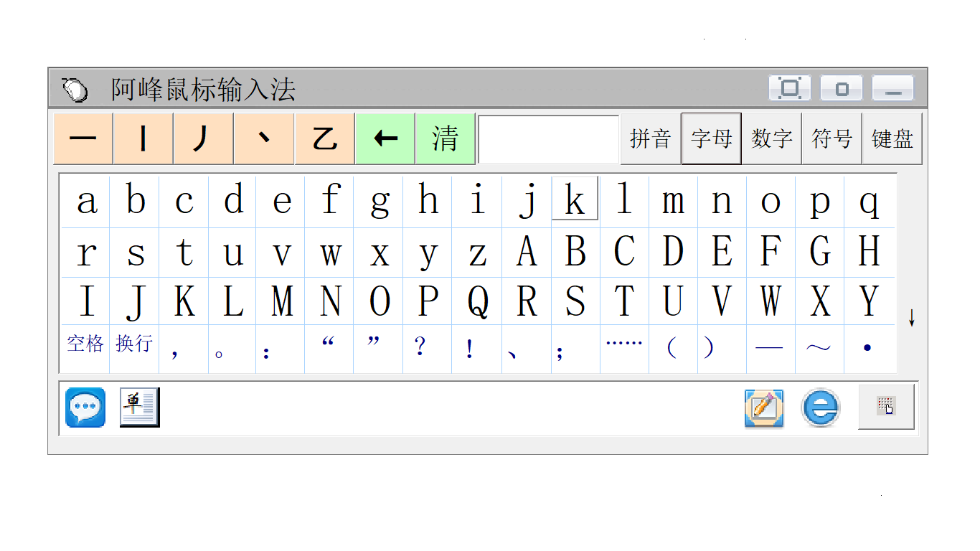Insert the exclamation mark symbol
This screenshot has width=980, height=551.
pyautogui.click(x=477, y=349)
